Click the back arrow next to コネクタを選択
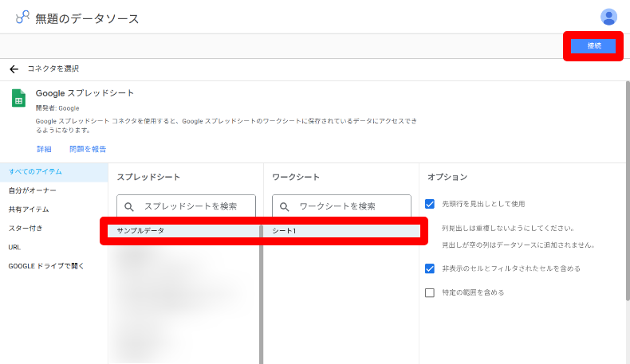The height and width of the screenshot is (364, 630). pos(14,69)
